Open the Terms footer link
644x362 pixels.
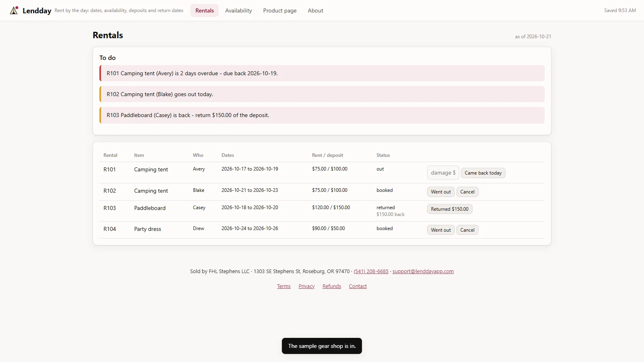[284, 286]
